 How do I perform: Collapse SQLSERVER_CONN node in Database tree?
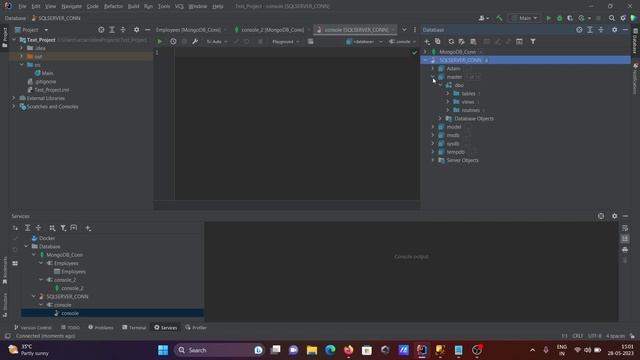(x=425, y=60)
